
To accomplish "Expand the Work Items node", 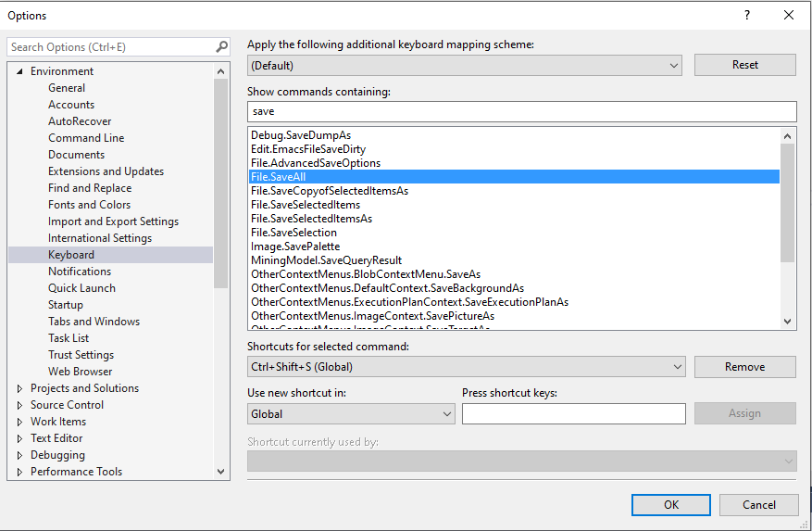I will click(19, 422).
